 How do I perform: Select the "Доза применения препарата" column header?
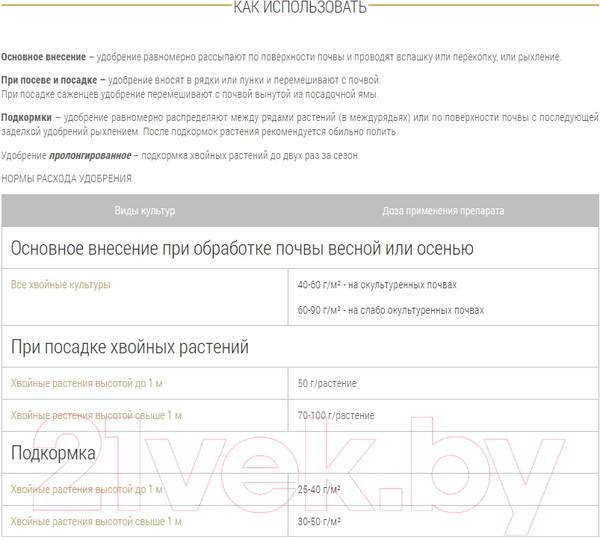pos(443,212)
